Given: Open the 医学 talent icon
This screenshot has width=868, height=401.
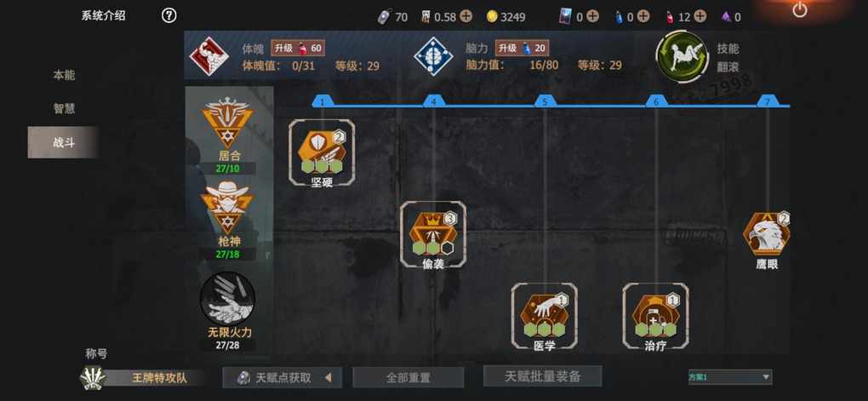Looking at the screenshot, I should pos(544,316).
